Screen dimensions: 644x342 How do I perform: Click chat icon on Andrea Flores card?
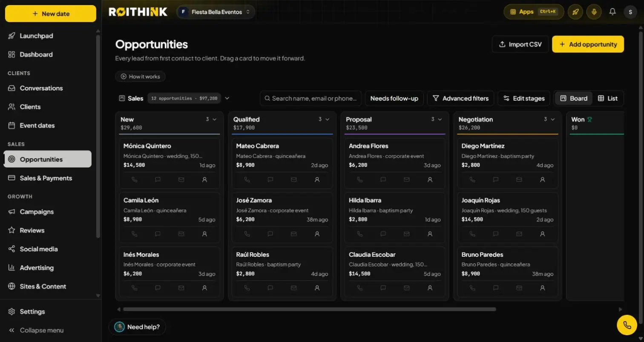tap(383, 180)
